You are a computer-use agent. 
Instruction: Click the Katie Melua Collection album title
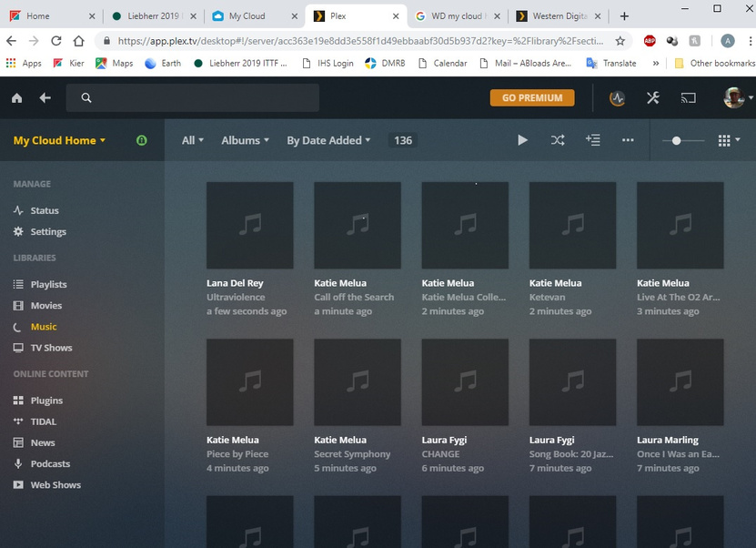point(464,297)
